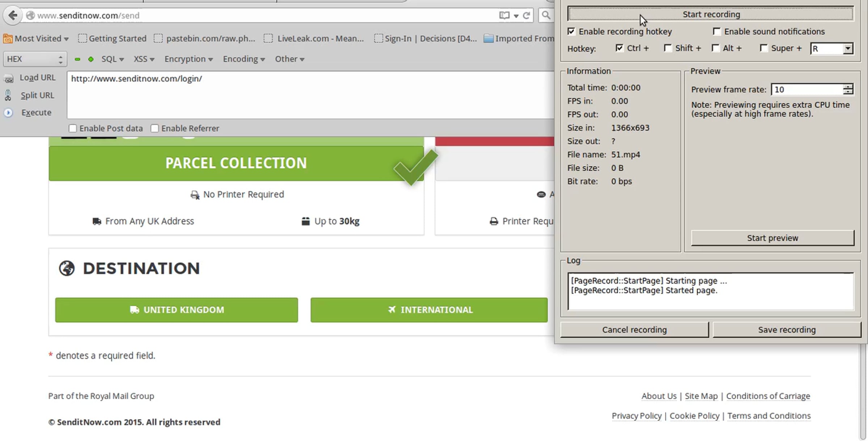The height and width of the screenshot is (441, 868).
Task: Check the Shift hotkey modifier box
Action: pyautogui.click(x=668, y=48)
